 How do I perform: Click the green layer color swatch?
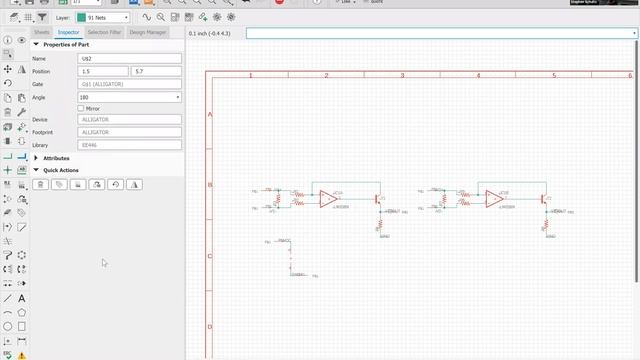pyautogui.click(x=81, y=18)
